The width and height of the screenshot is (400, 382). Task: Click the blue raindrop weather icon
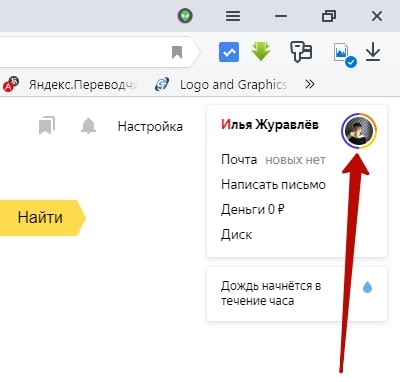point(367,287)
